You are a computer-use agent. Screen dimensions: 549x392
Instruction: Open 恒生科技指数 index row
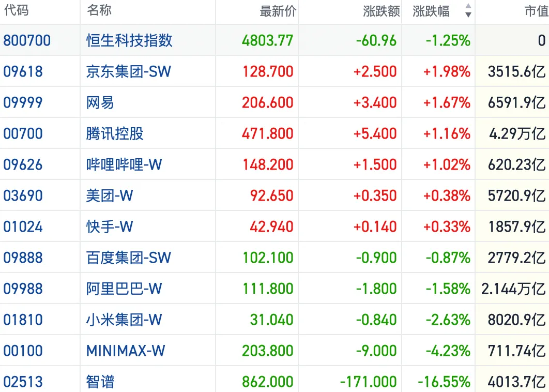tap(274, 40)
